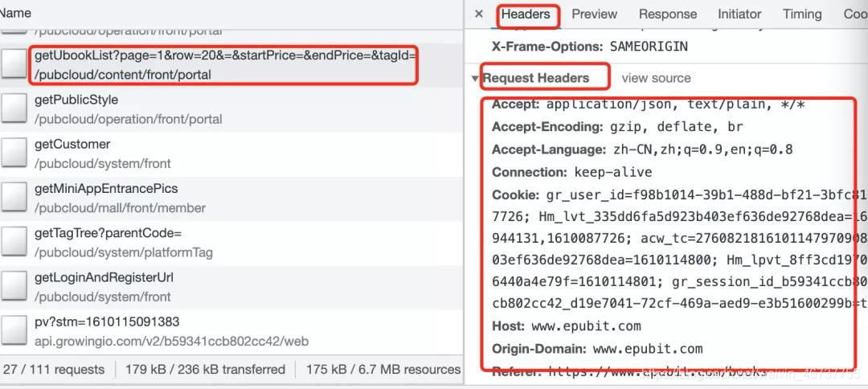This screenshot has height=389, width=868.
Task: Open the Preview tab
Action: click(595, 14)
